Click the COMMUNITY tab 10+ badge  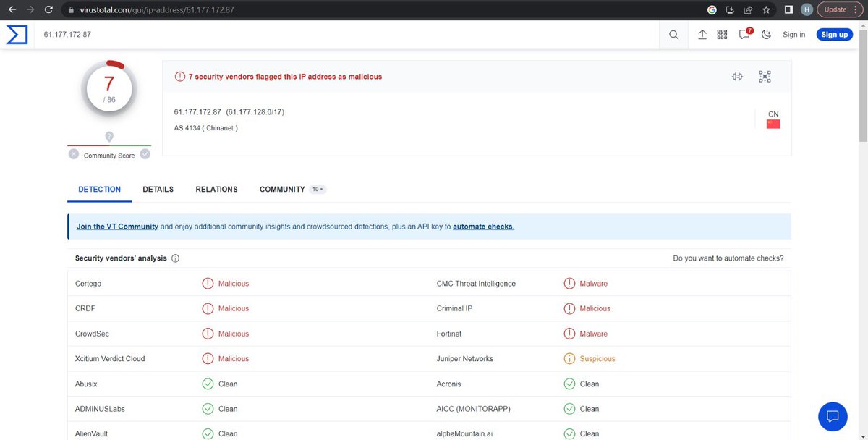click(318, 189)
